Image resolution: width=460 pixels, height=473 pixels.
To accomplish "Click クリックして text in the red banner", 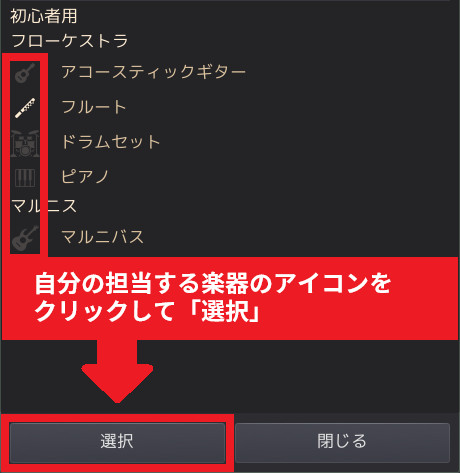I will [x=105, y=312].
